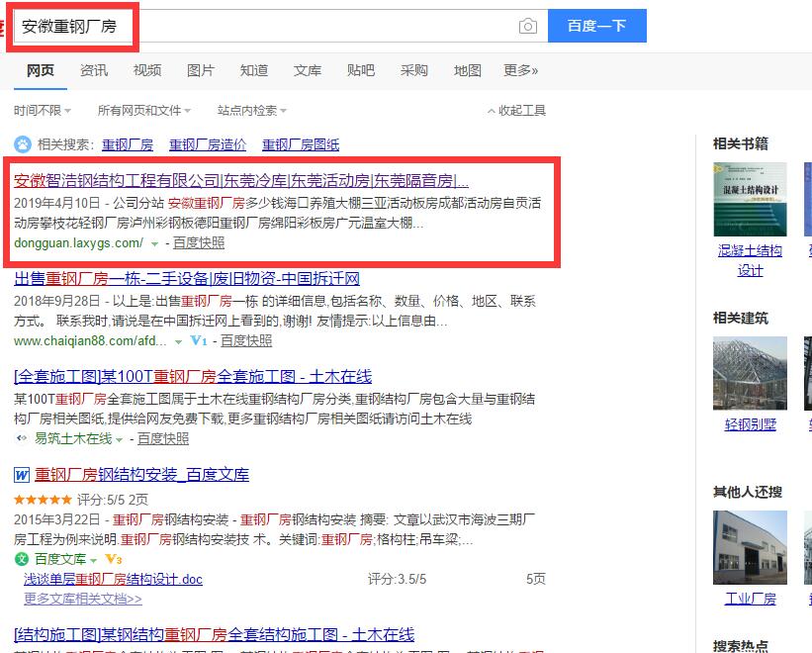812x653 pixels.
Task: Click the 2018年9月28日 result date
Action: (57, 301)
